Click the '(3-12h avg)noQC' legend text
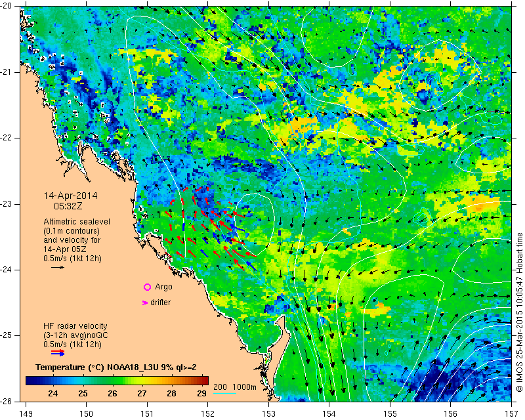525x420 pixels. [75, 335]
